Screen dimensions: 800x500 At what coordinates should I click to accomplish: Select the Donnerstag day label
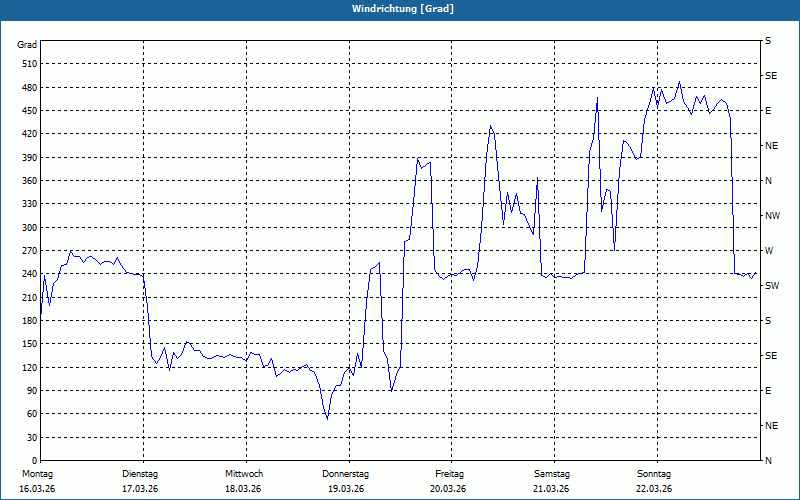point(346,473)
